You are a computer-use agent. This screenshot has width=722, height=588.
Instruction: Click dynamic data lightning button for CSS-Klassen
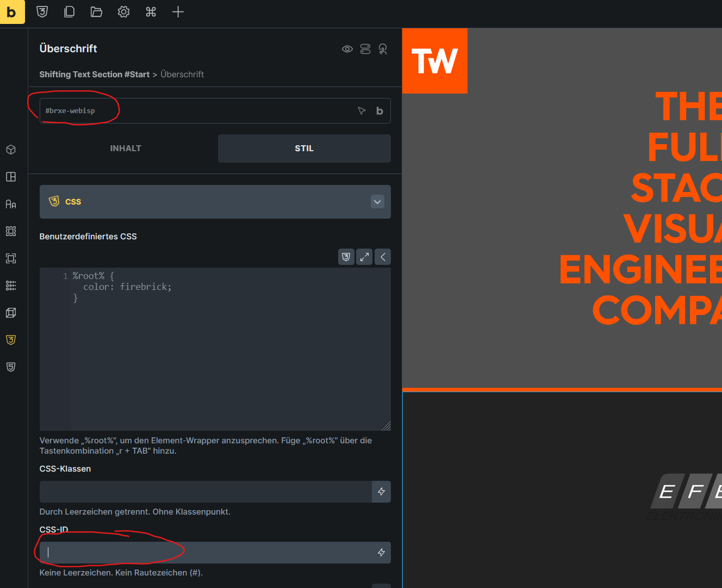point(381,492)
